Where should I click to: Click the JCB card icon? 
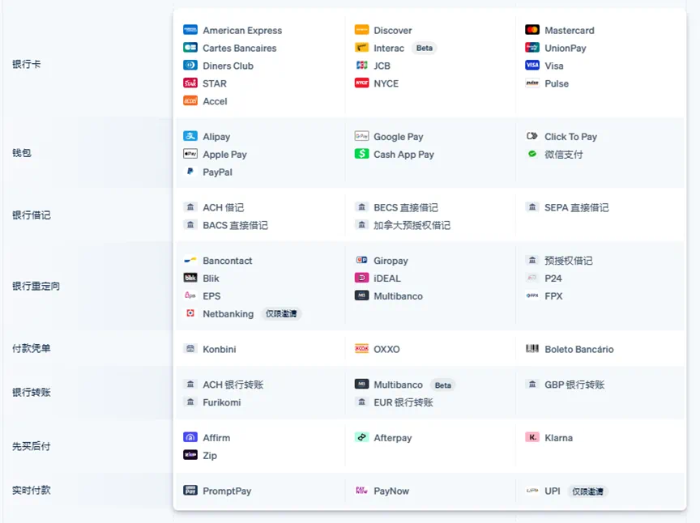pos(362,66)
